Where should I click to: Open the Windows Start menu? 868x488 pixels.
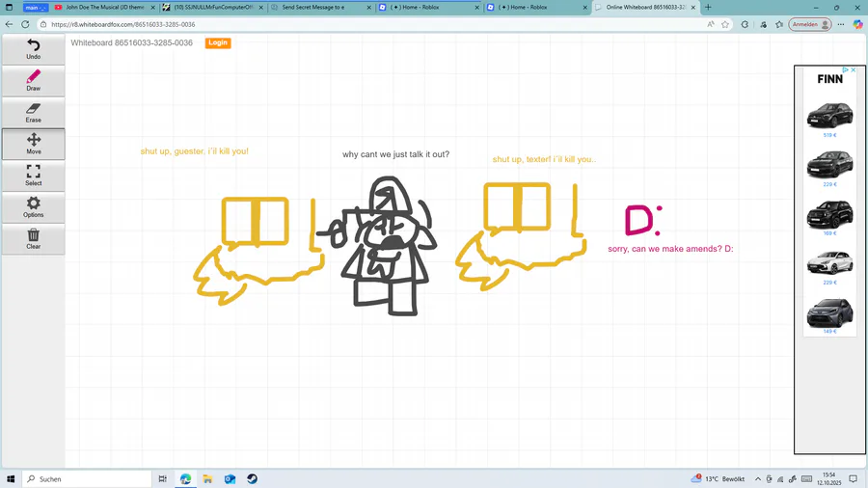click(x=10, y=478)
